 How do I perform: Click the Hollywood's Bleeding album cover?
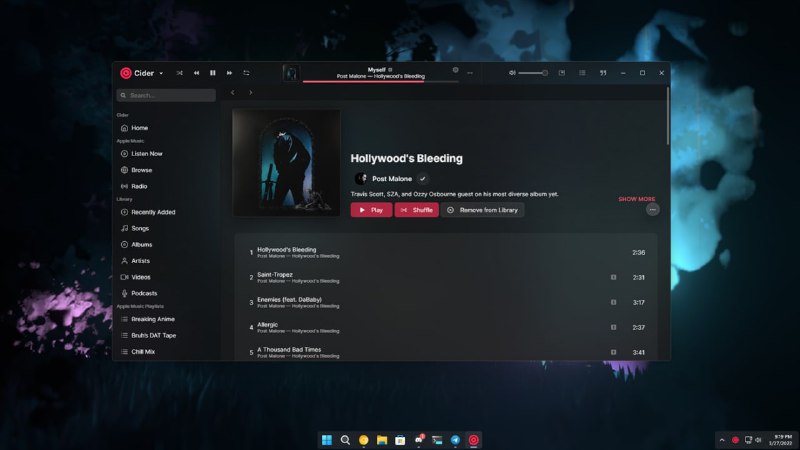point(286,163)
